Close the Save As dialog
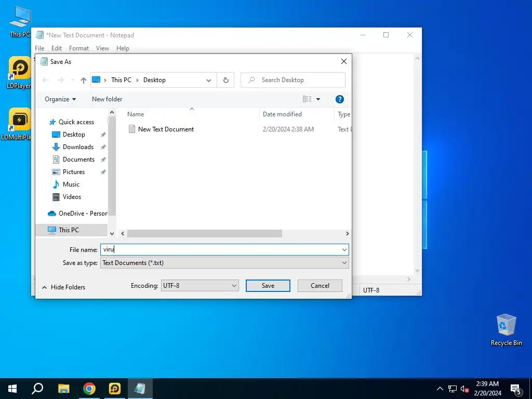 coord(344,61)
